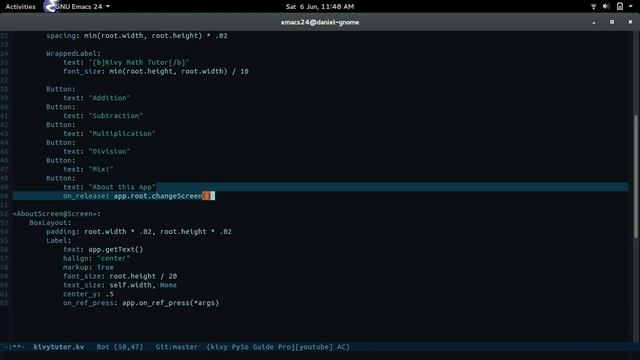
Task: Click Git:master in the mode line
Action: pyautogui.click(x=176, y=347)
